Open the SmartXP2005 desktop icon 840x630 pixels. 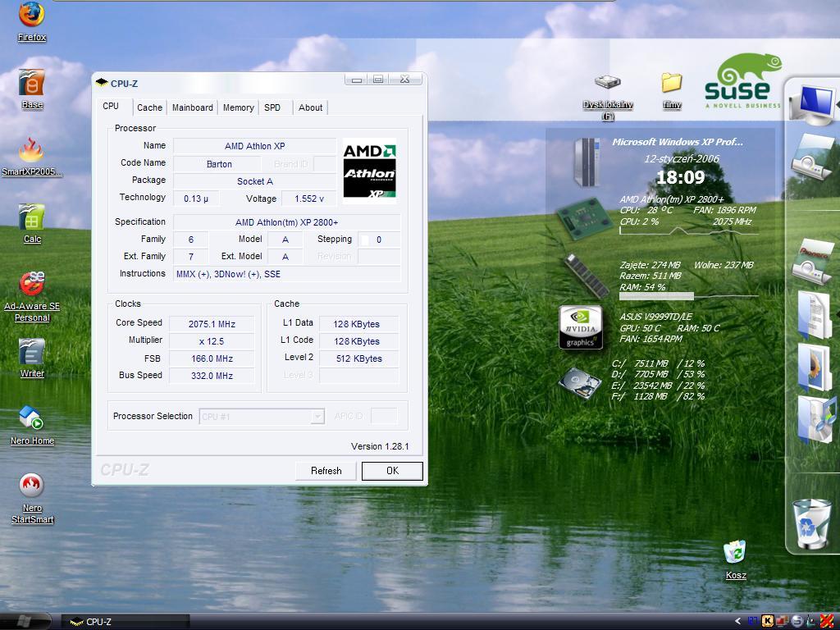pyautogui.click(x=32, y=157)
